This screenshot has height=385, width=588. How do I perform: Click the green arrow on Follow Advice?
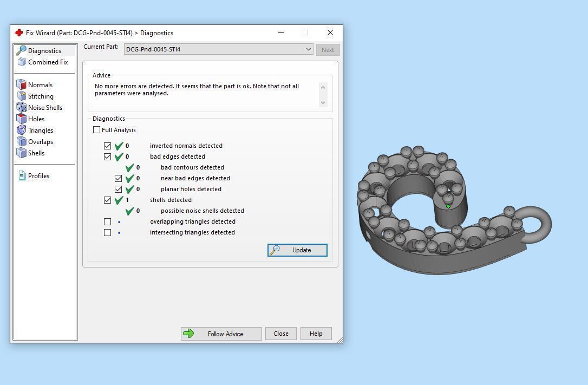[188, 333]
